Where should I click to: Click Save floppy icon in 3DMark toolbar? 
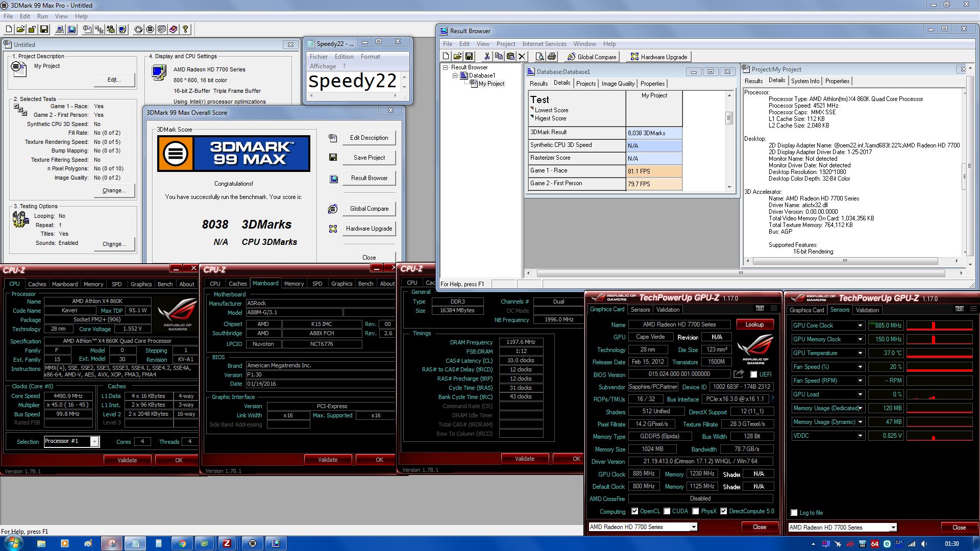(44, 30)
